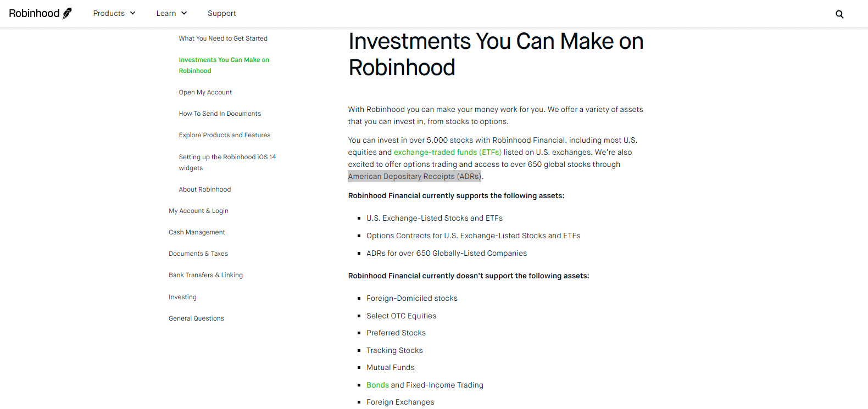Open How To Send In Documents
Viewport: 868px width, 409px height.
[x=220, y=113]
